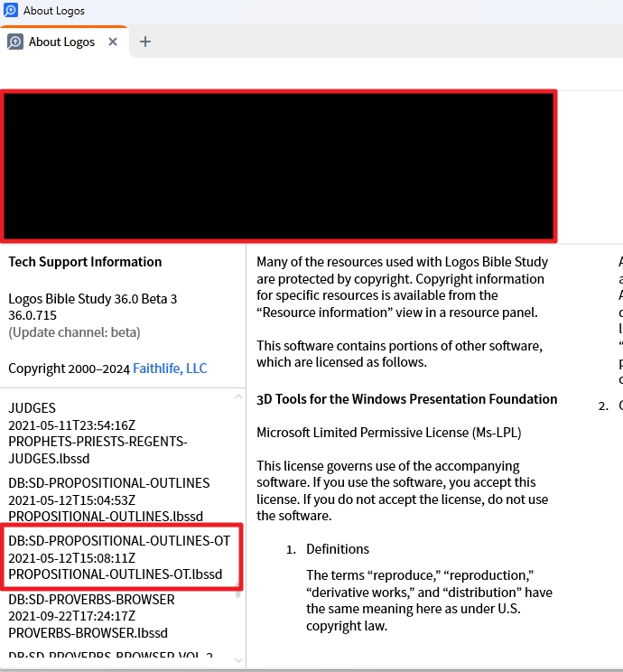Screen dimensions: 623x672
Task: Open the Faithlife, LLC link
Action: tap(170, 369)
